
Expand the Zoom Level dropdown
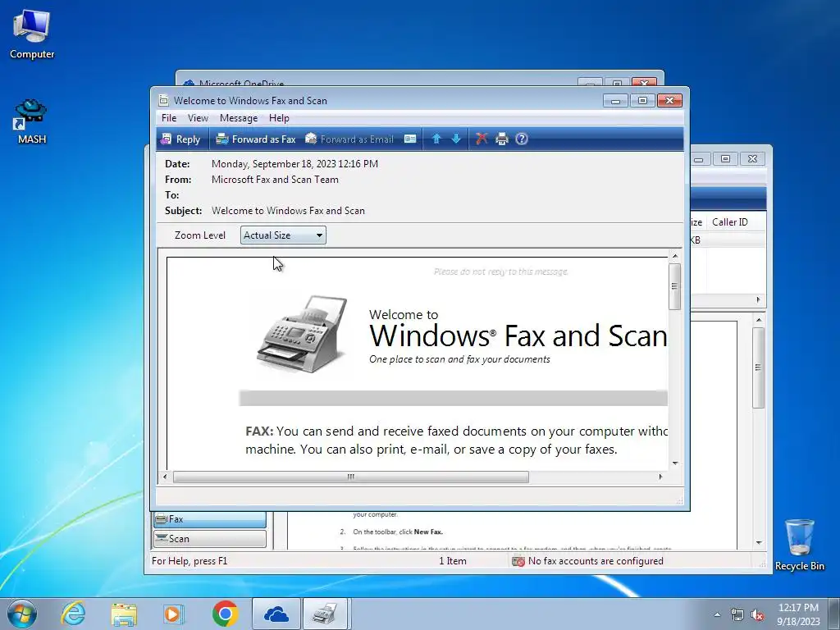click(x=283, y=235)
